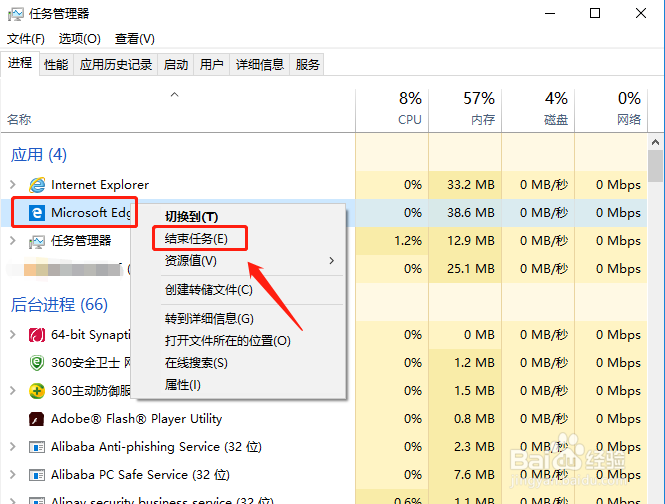
Task: Click the Task Manager title bar icon
Action: point(15,14)
